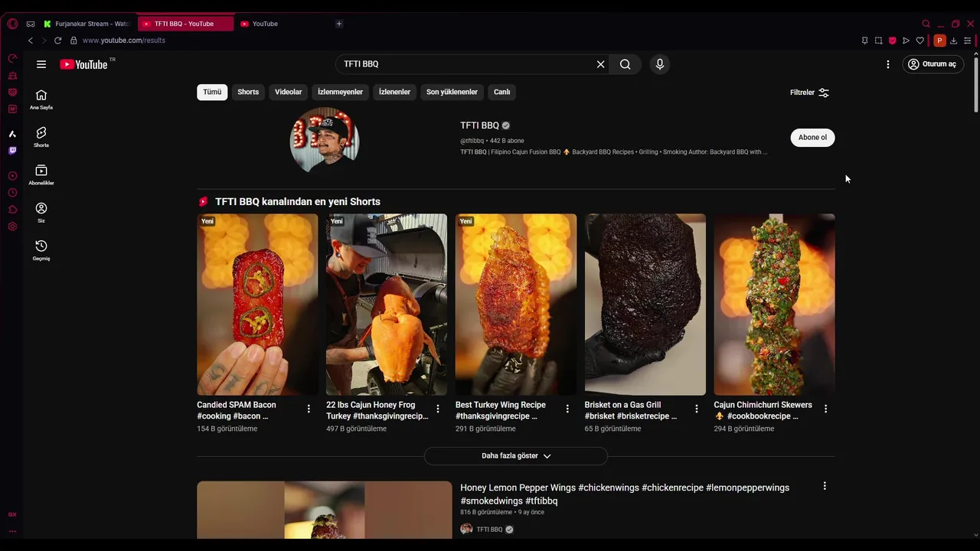The height and width of the screenshot is (551, 980).
Task: Go to Ana Sayfa in sidebar
Action: [41, 99]
